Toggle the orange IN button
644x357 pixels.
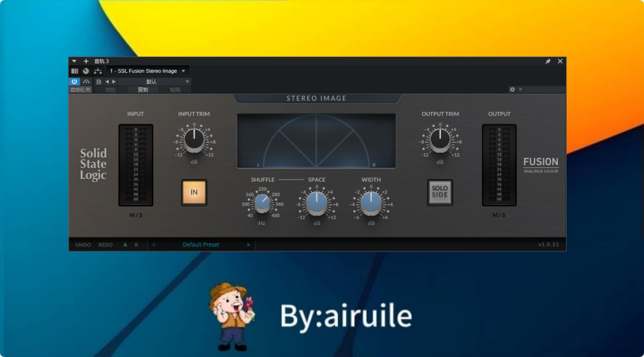tap(194, 192)
